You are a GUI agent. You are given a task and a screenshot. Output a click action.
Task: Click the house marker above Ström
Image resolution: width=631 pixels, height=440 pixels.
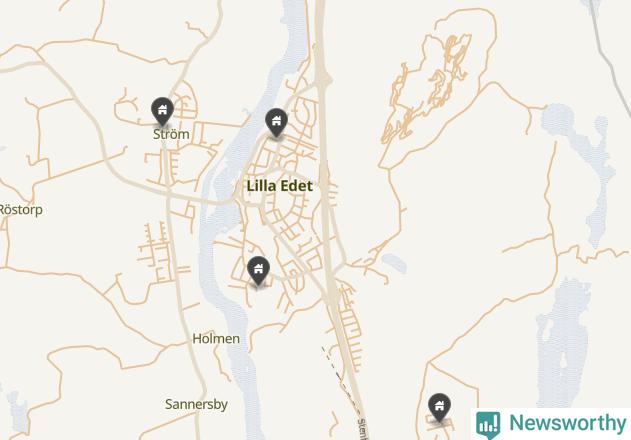162,111
